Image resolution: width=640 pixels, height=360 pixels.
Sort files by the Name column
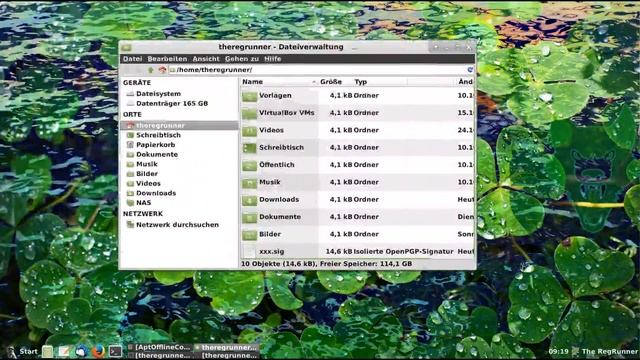coord(278,82)
